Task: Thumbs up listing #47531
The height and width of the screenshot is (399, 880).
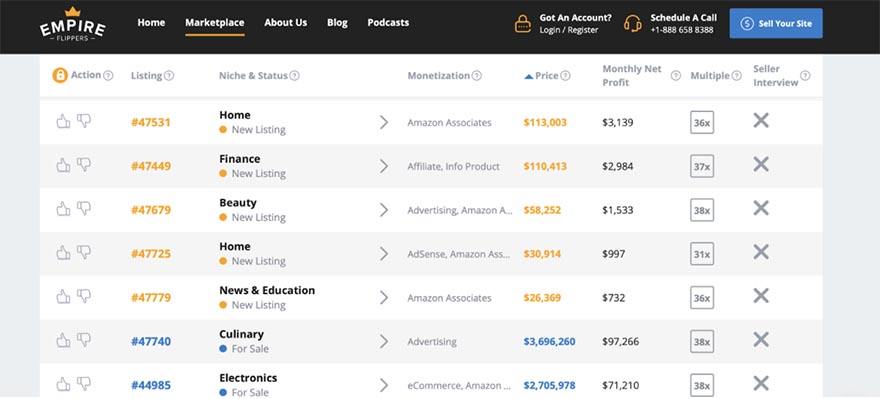Action: click(x=63, y=121)
